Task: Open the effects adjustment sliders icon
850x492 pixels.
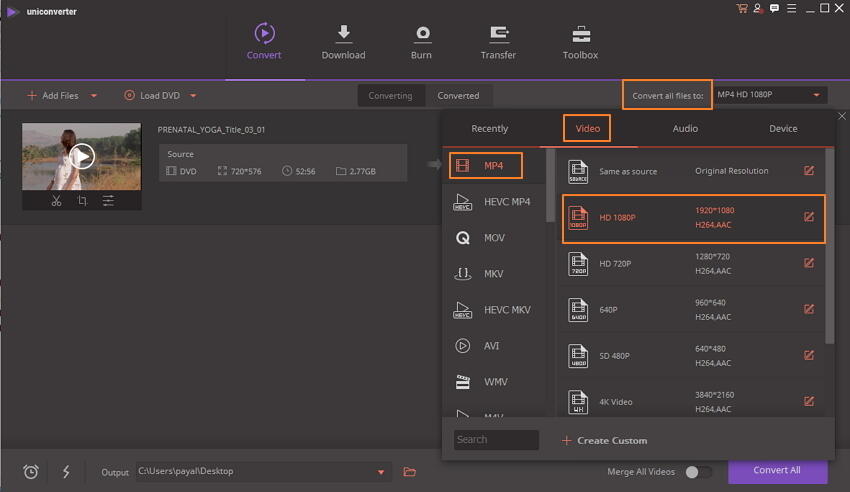Action: 108,200
